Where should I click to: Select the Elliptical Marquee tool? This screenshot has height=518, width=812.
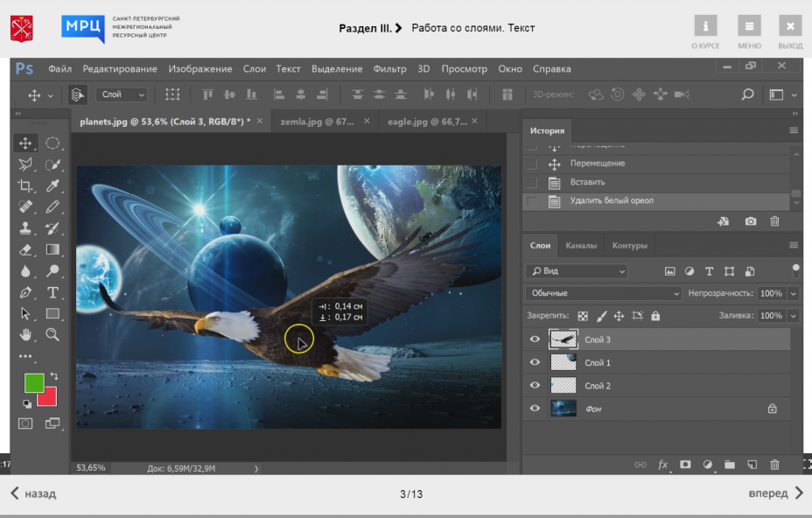click(52, 143)
